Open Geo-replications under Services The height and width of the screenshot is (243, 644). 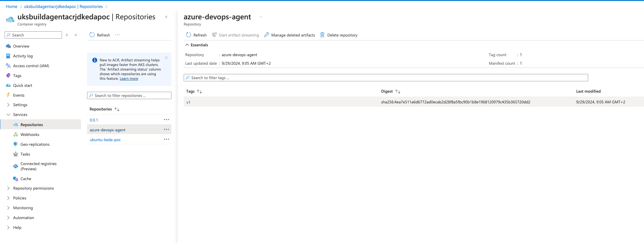(x=35, y=145)
